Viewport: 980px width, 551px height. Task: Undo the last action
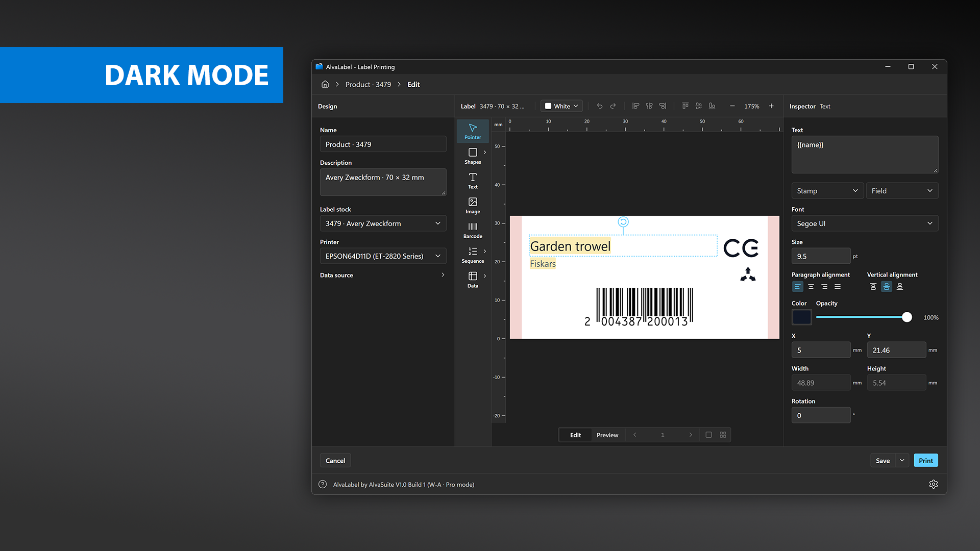[600, 106]
